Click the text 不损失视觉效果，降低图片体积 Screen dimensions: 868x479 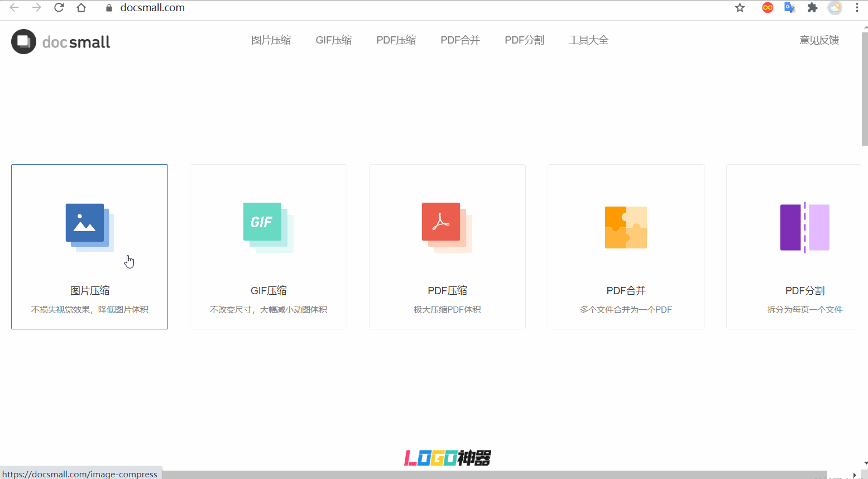pos(90,310)
